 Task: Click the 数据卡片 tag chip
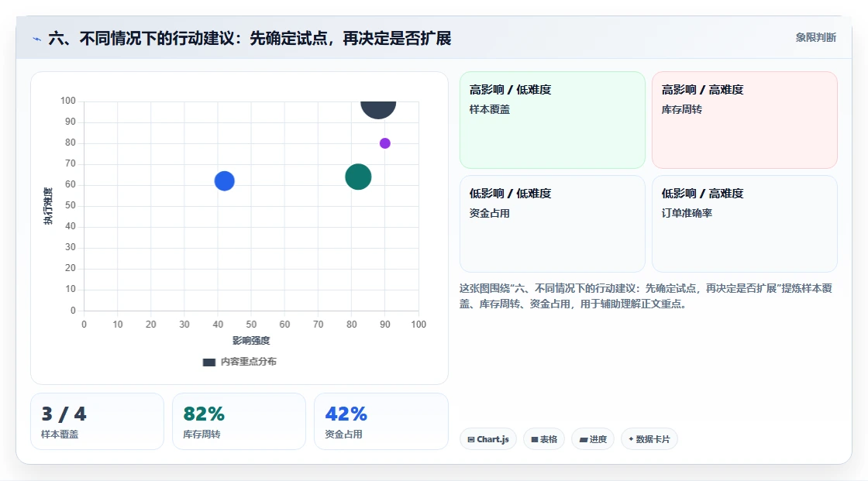[649, 439]
